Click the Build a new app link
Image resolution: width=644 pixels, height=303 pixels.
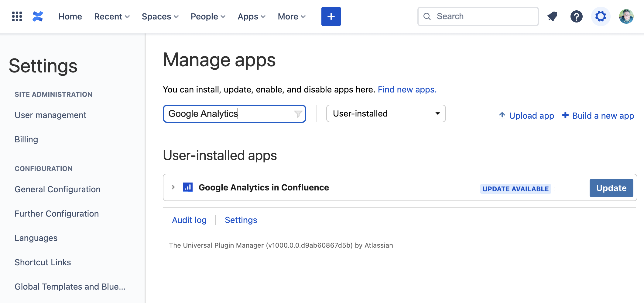[598, 116]
